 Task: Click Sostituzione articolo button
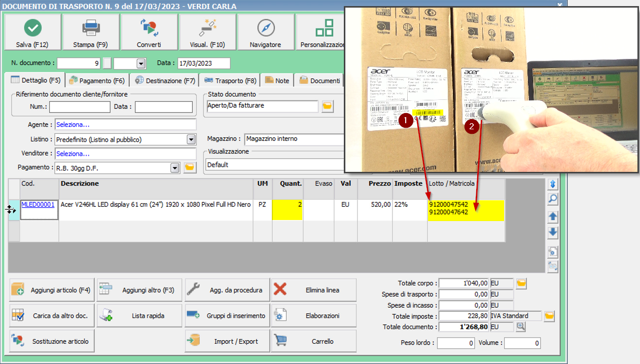52,341
